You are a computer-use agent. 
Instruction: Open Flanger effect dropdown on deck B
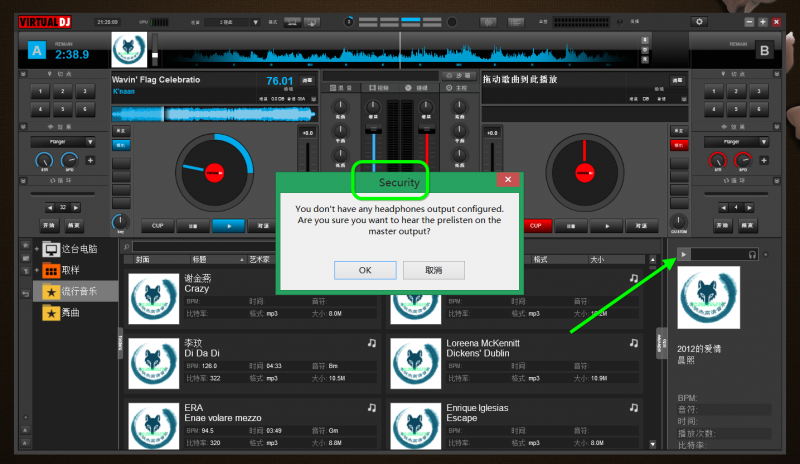coord(764,142)
